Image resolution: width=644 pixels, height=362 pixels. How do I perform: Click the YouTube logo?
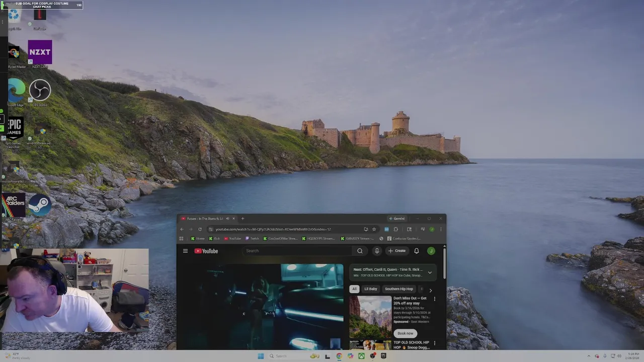point(206,251)
